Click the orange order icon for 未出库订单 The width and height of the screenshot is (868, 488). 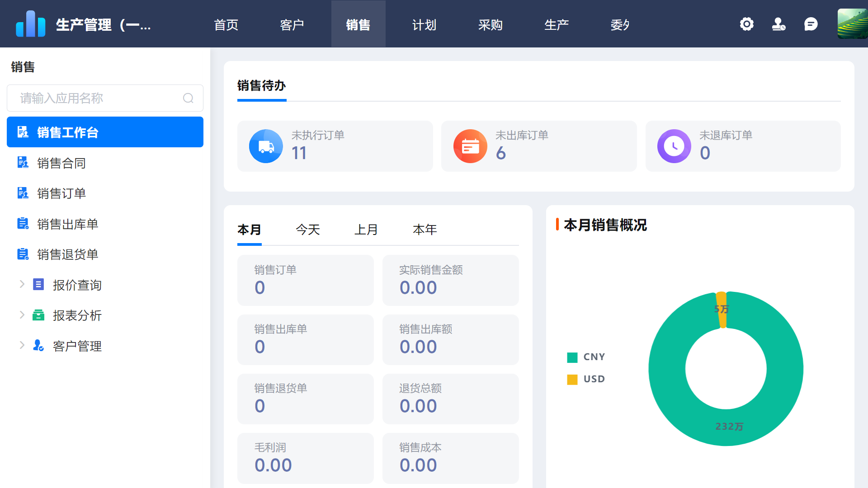470,146
